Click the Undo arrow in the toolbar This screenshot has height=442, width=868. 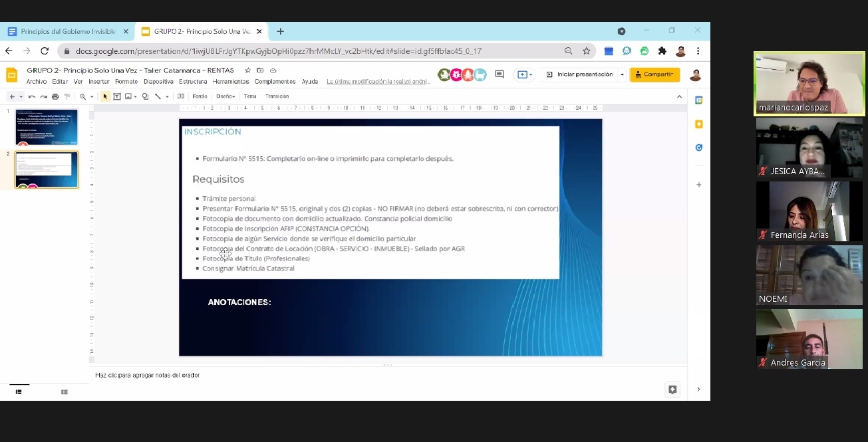click(31, 96)
